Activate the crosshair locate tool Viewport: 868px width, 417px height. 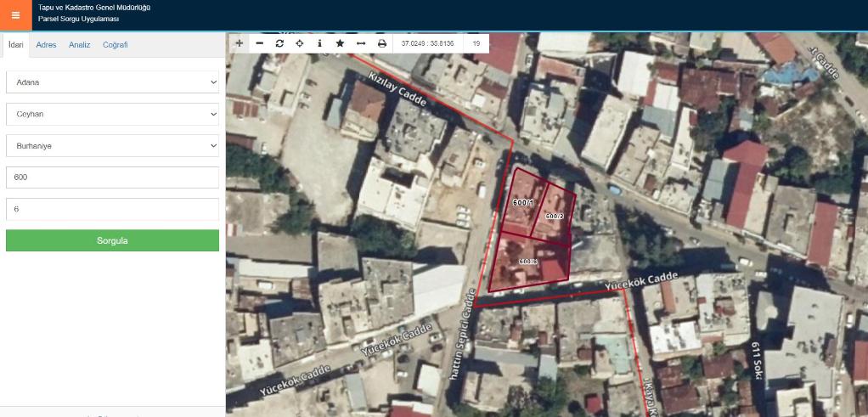pyautogui.click(x=299, y=43)
